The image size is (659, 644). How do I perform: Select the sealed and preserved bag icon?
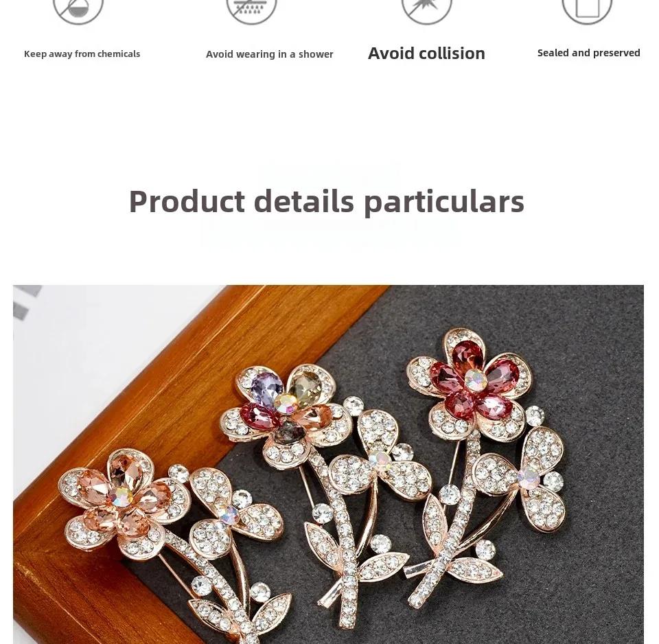pos(587,10)
